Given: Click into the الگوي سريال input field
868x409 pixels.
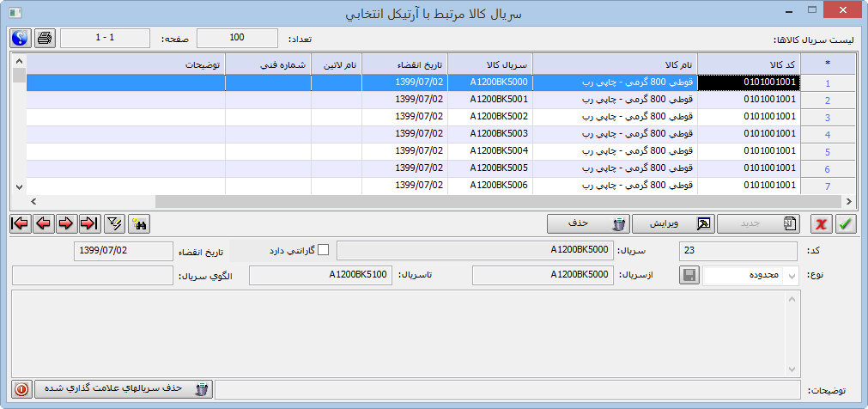Looking at the screenshot, I should point(93,275).
